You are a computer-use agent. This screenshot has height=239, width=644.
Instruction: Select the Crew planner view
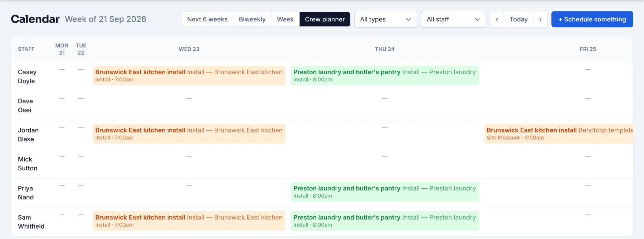(325, 19)
